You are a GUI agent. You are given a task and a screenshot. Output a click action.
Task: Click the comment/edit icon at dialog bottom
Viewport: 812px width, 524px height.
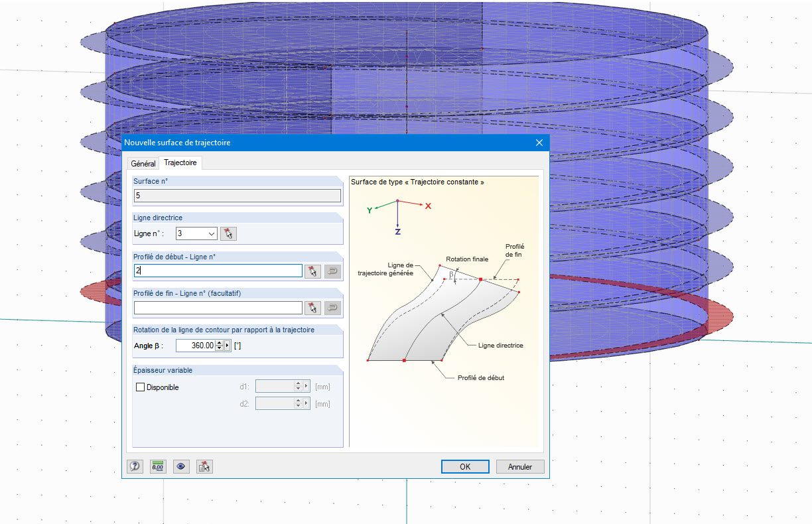[x=204, y=466]
